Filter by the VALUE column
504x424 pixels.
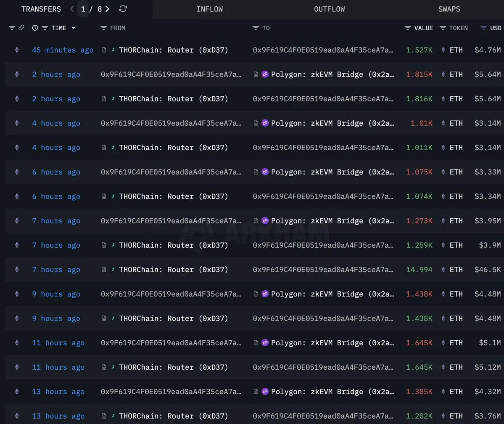click(x=408, y=28)
